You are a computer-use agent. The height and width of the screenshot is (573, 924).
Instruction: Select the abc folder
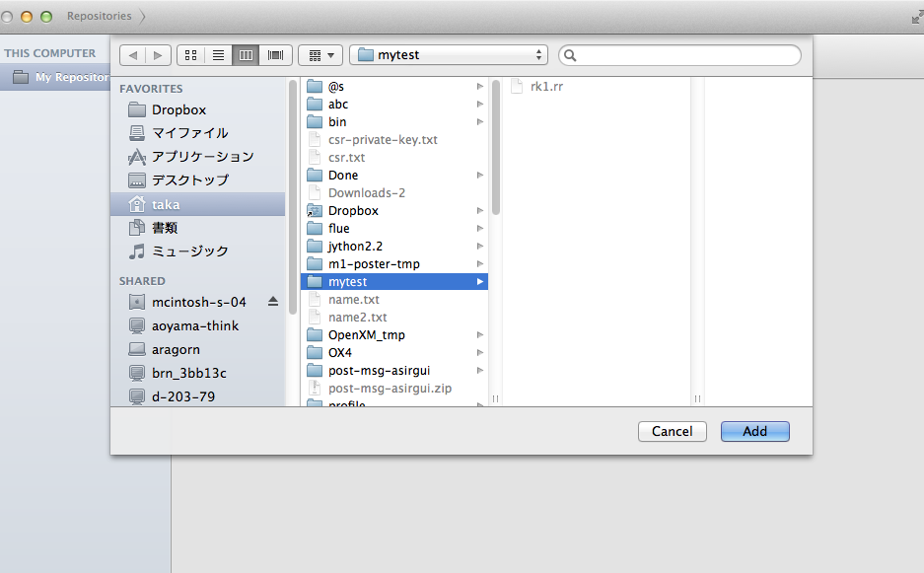(393, 105)
